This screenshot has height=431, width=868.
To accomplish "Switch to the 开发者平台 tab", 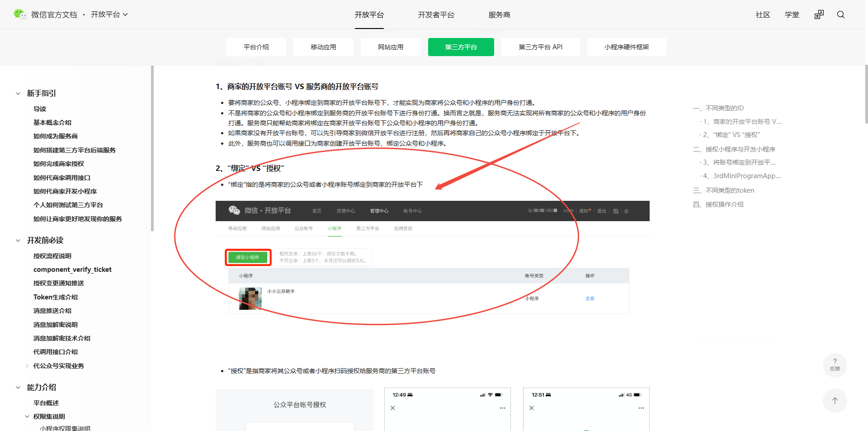I will click(x=436, y=14).
